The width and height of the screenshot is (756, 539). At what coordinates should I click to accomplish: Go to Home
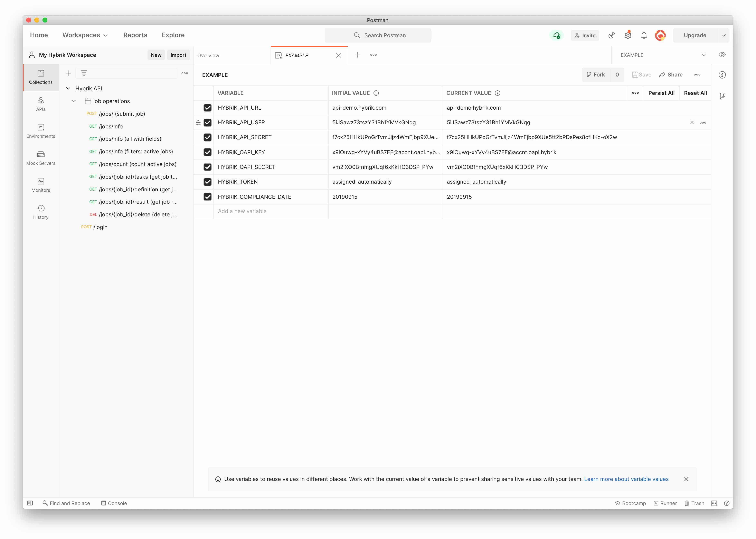pyautogui.click(x=39, y=35)
